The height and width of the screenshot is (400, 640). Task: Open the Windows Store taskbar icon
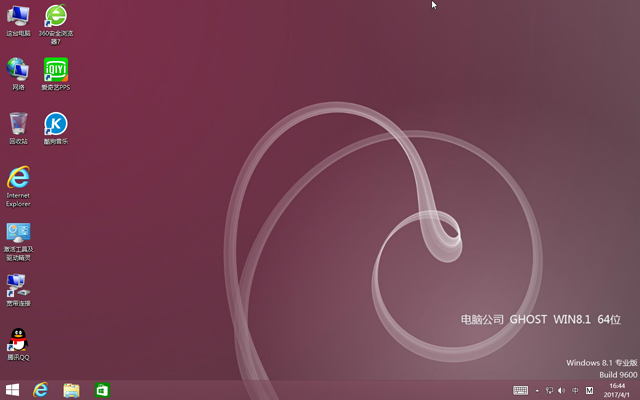tap(102, 389)
